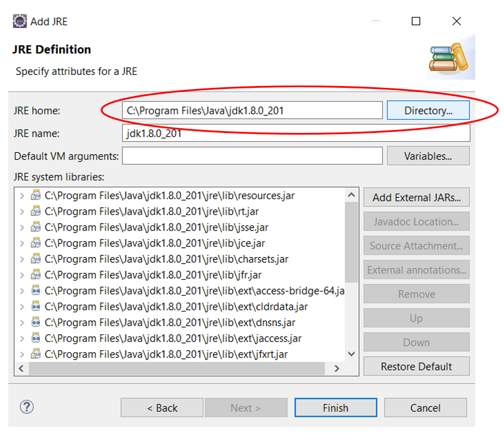
Task: Click the Remove button
Action: point(417,294)
